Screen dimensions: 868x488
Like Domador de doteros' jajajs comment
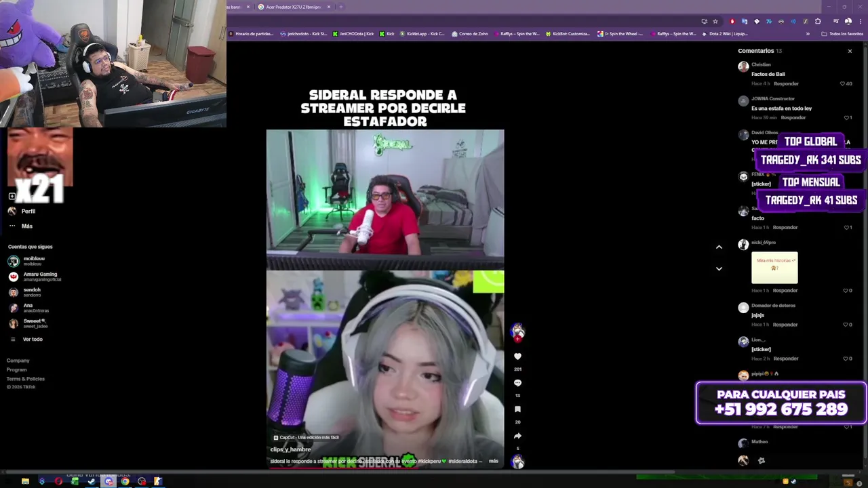(x=847, y=325)
